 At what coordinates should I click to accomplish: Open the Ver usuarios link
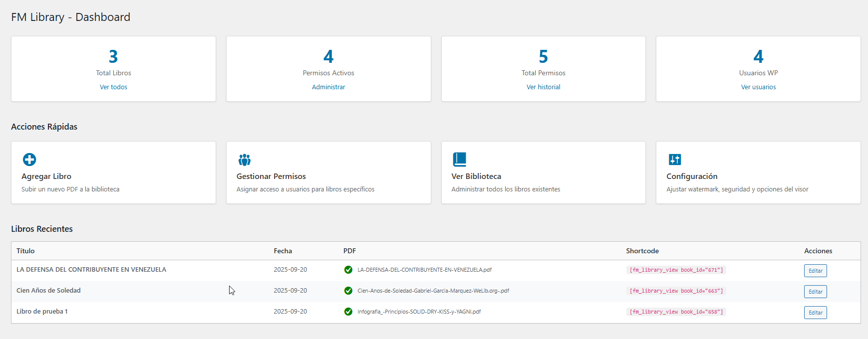tap(758, 87)
